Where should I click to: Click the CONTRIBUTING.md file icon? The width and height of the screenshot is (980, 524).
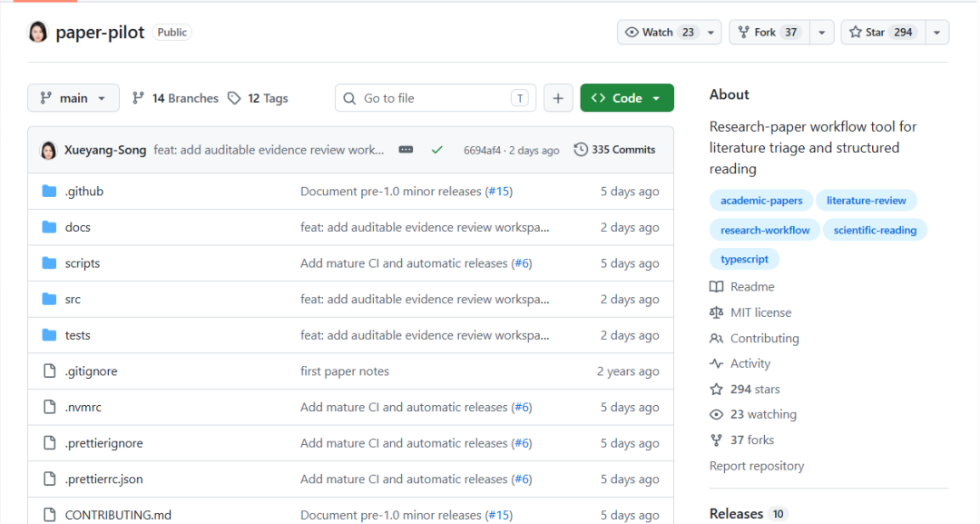[49, 515]
